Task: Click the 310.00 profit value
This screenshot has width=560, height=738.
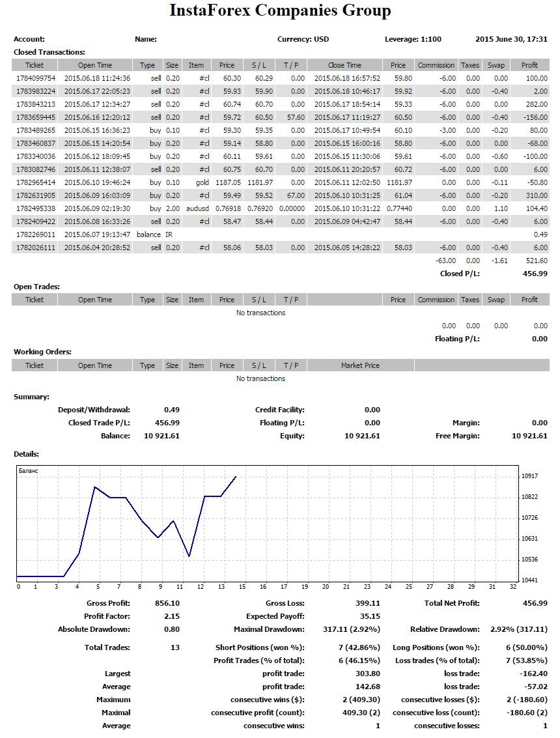Action: [537, 195]
